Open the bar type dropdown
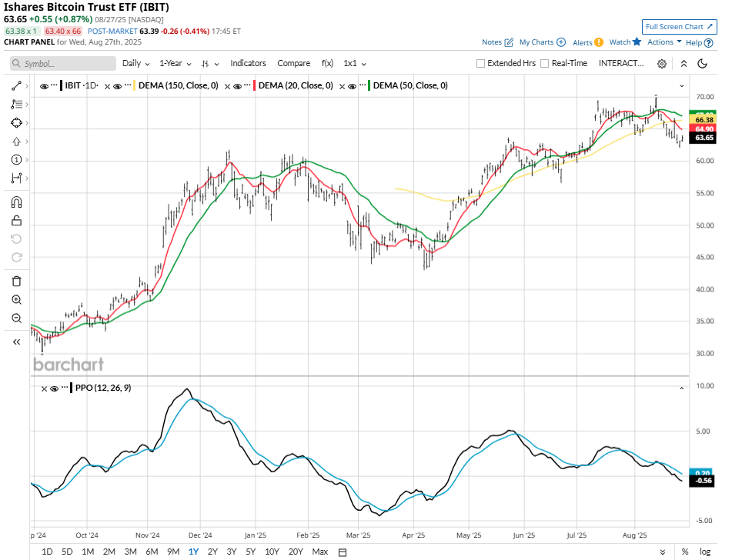732x560 pixels. tap(210, 64)
